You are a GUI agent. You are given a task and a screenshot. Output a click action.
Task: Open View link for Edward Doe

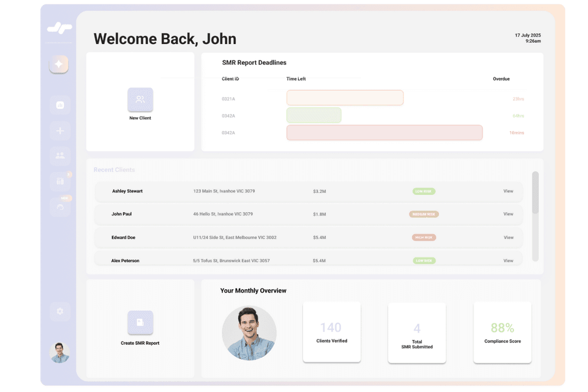508,237
